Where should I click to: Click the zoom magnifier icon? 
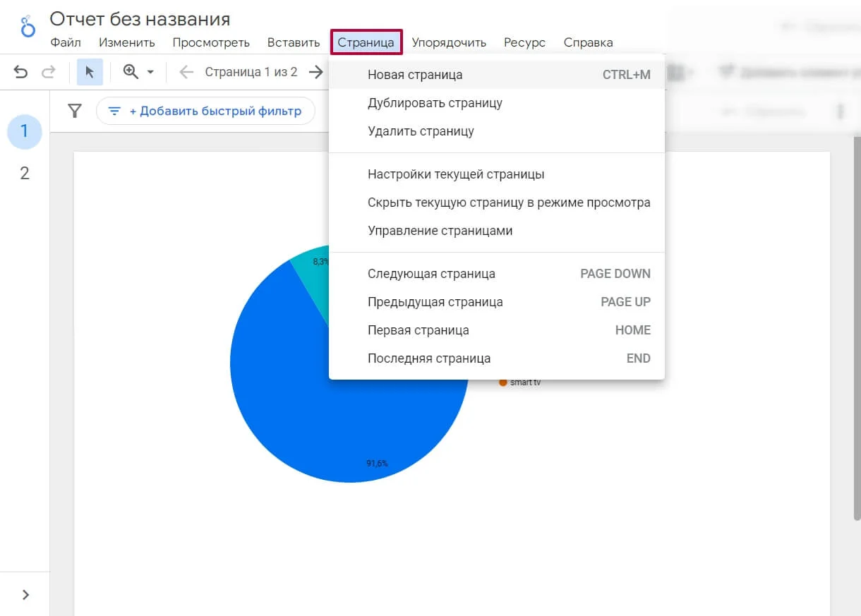click(131, 72)
